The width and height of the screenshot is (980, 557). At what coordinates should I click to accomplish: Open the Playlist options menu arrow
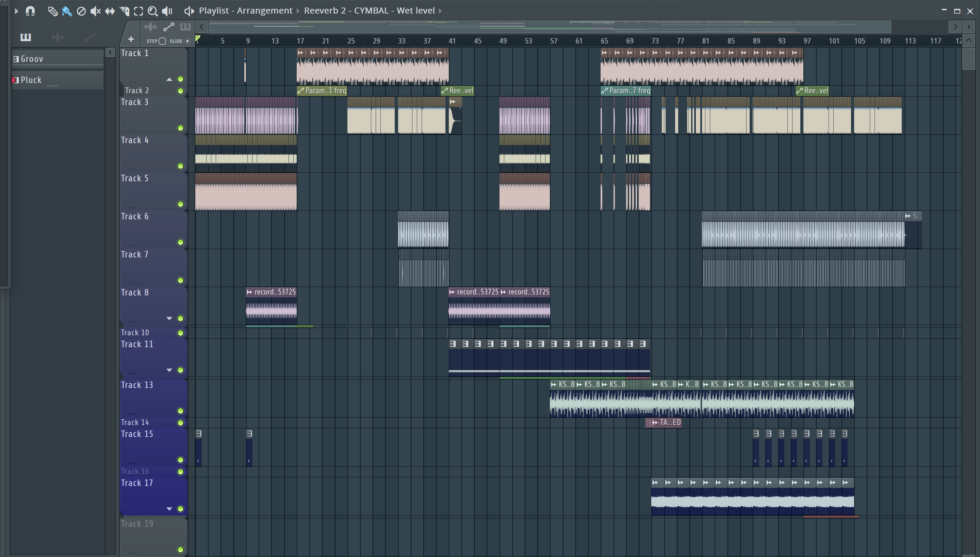click(16, 11)
